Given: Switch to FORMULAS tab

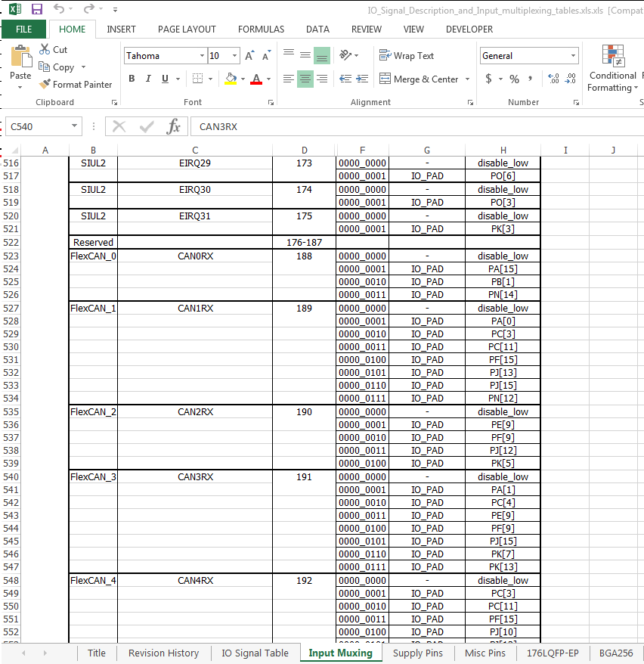Looking at the screenshot, I should pos(261,29).
